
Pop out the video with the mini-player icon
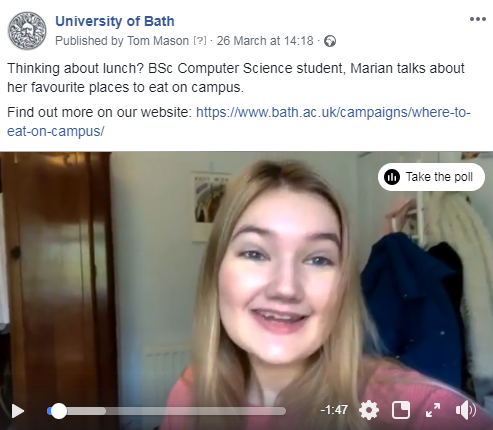tap(401, 410)
